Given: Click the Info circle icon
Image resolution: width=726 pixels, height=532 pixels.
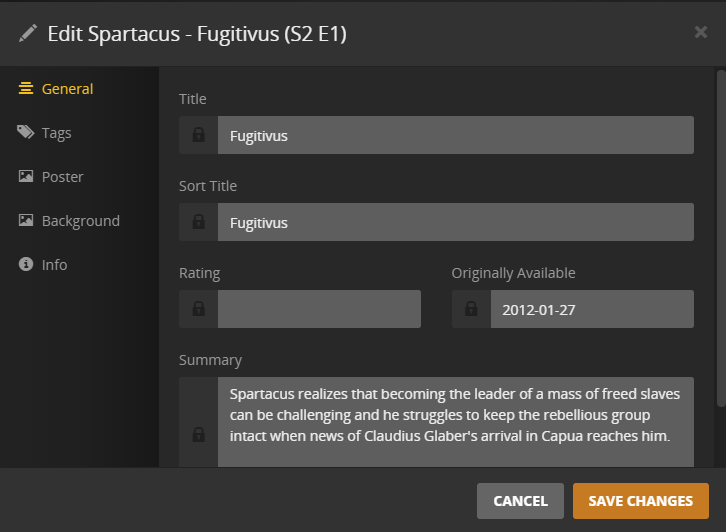Looking at the screenshot, I should 26,265.
